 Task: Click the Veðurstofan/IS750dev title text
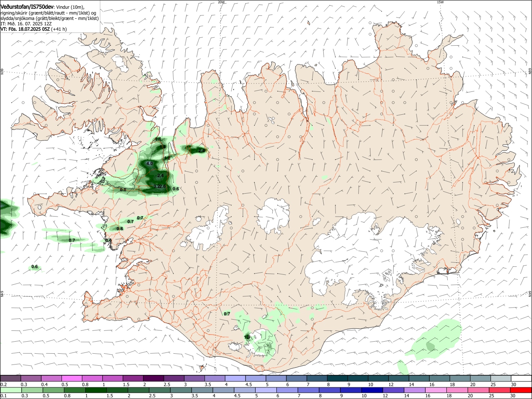pos(27,7)
